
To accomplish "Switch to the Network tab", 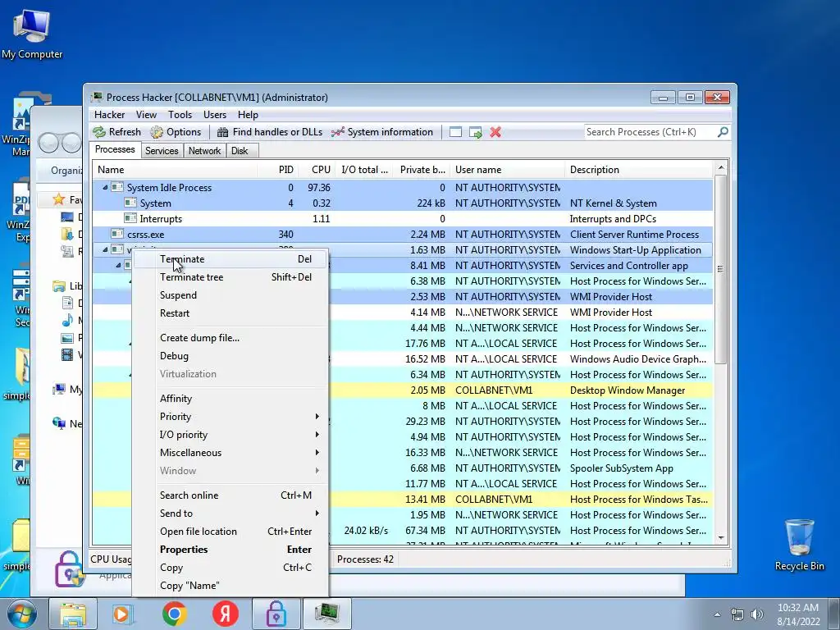I will point(204,151).
